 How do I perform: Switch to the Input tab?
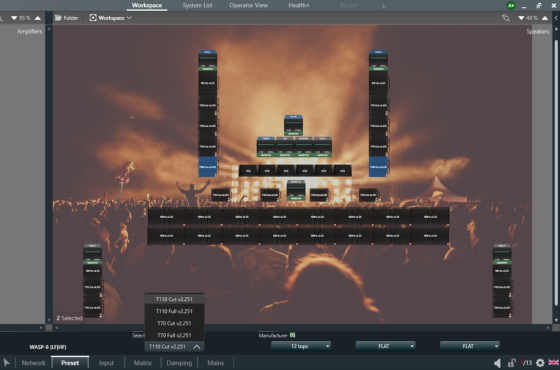click(106, 363)
